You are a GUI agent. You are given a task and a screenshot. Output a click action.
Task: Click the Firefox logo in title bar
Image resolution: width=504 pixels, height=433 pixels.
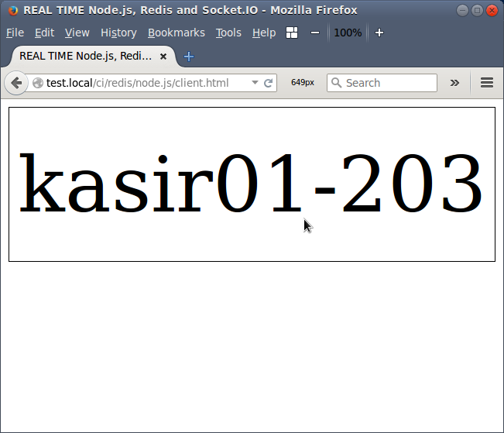point(13,11)
